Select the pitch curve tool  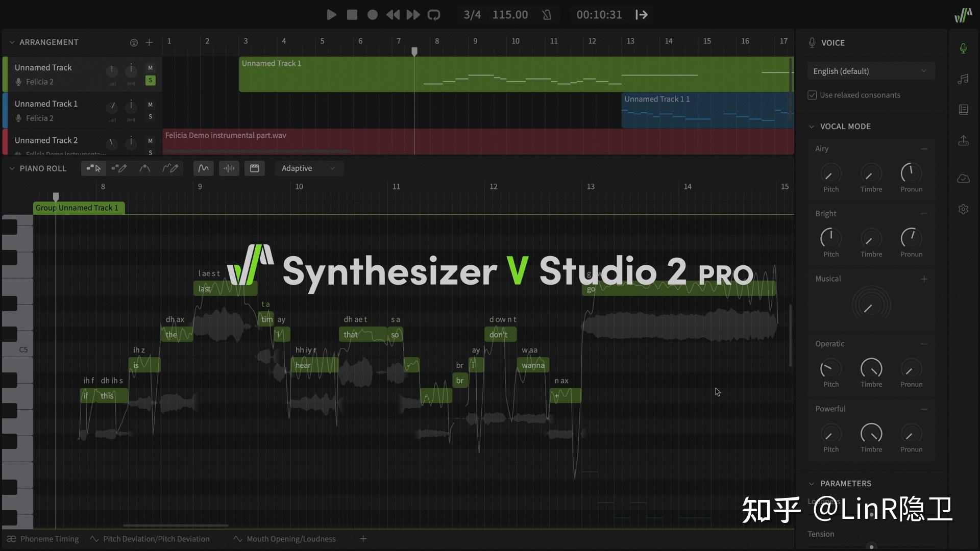145,168
